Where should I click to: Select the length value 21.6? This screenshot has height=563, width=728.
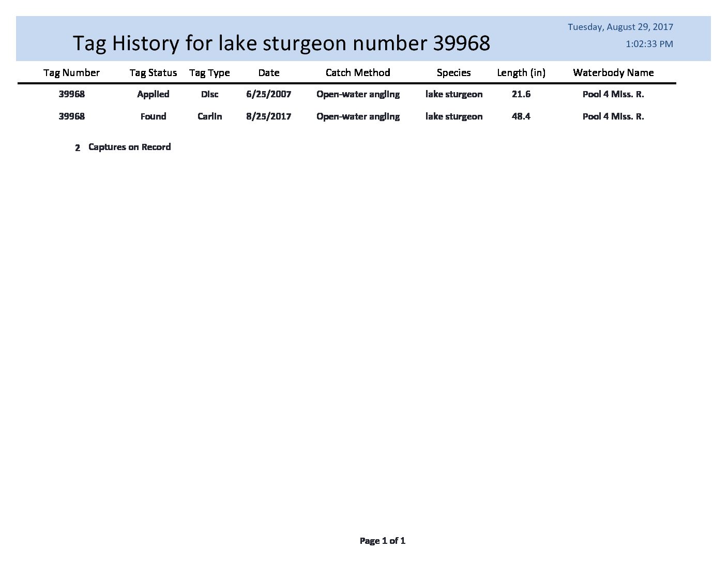pyautogui.click(x=521, y=94)
